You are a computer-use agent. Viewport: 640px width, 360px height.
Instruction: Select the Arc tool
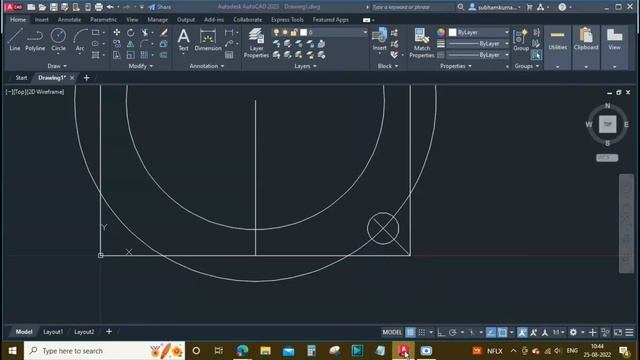click(80, 40)
